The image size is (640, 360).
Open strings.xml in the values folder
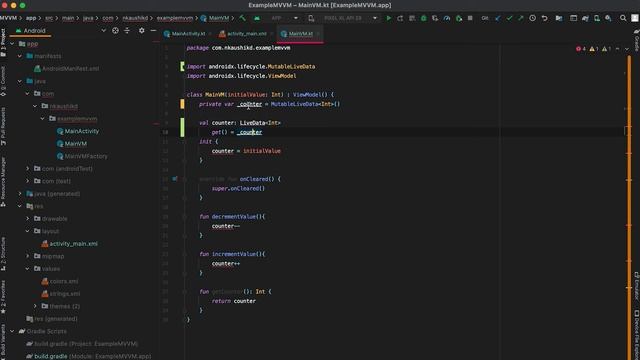[x=64, y=294]
